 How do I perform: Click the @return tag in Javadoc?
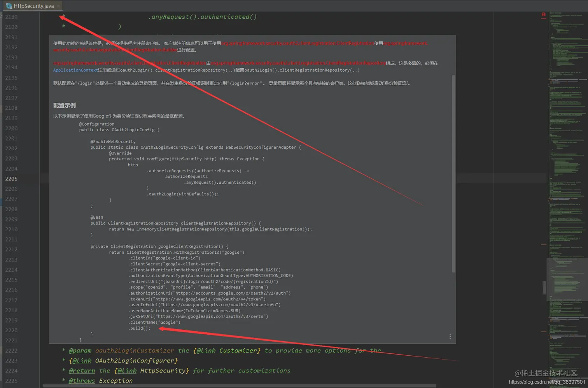pyautogui.click(x=82, y=371)
